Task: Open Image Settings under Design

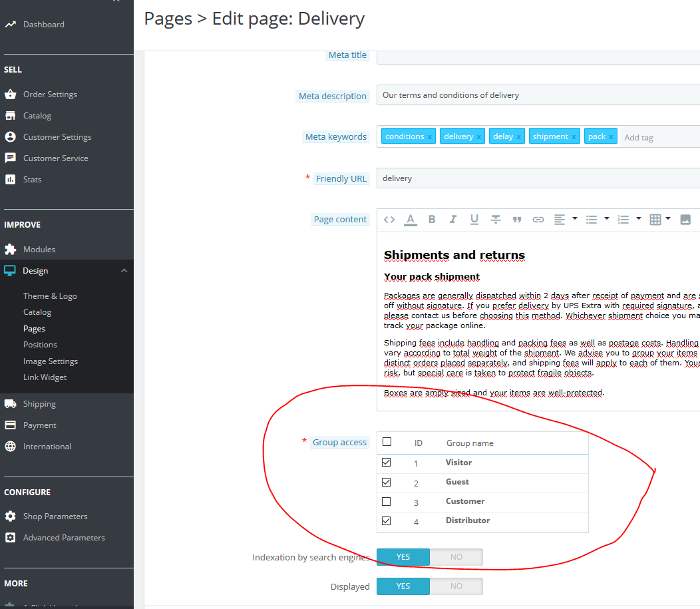Action: 51,361
